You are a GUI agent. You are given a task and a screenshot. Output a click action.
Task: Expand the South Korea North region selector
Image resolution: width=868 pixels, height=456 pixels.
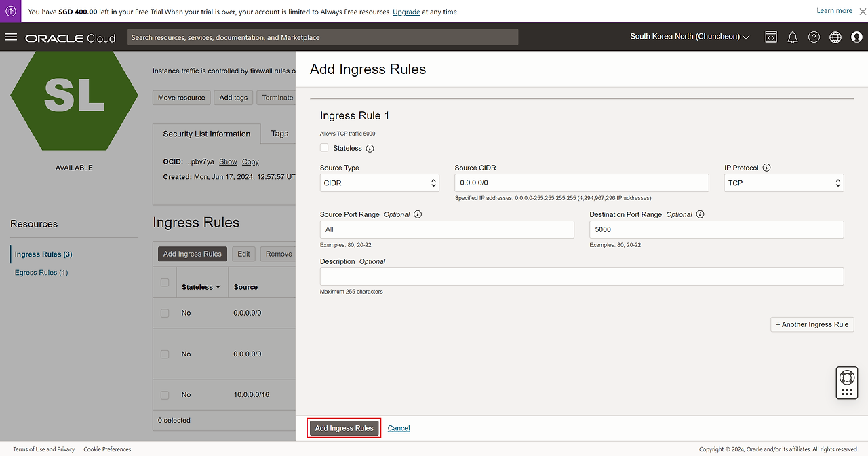pyautogui.click(x=690, y=37)
